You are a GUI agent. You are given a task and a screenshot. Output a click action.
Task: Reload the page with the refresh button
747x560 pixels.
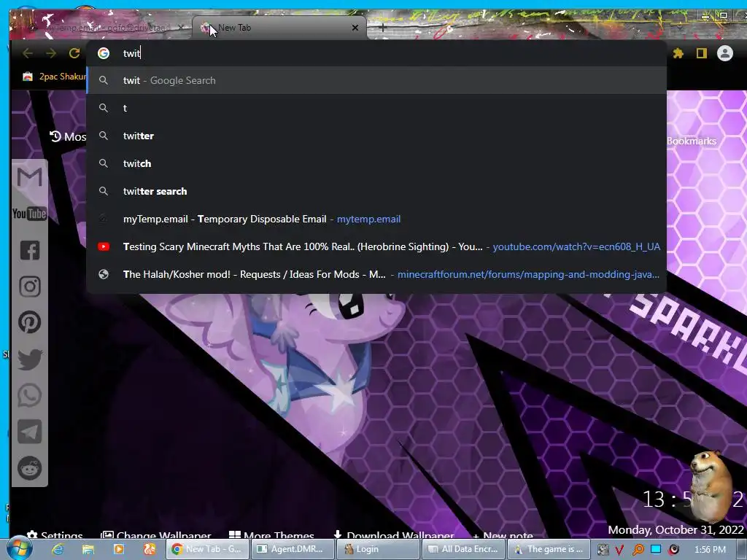click(x=74, y=53)
